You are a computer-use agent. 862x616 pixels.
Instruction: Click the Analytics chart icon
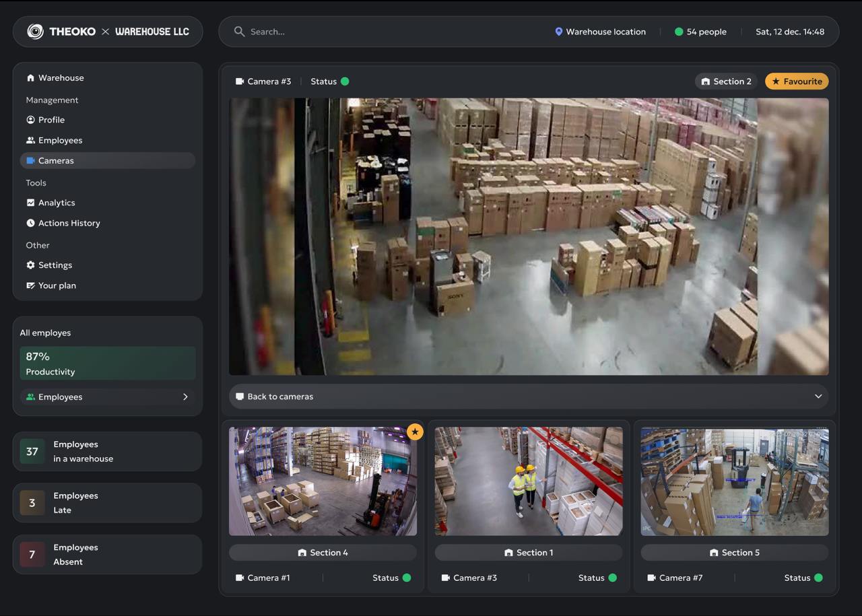pyautogui.click(x=30, y=203)
